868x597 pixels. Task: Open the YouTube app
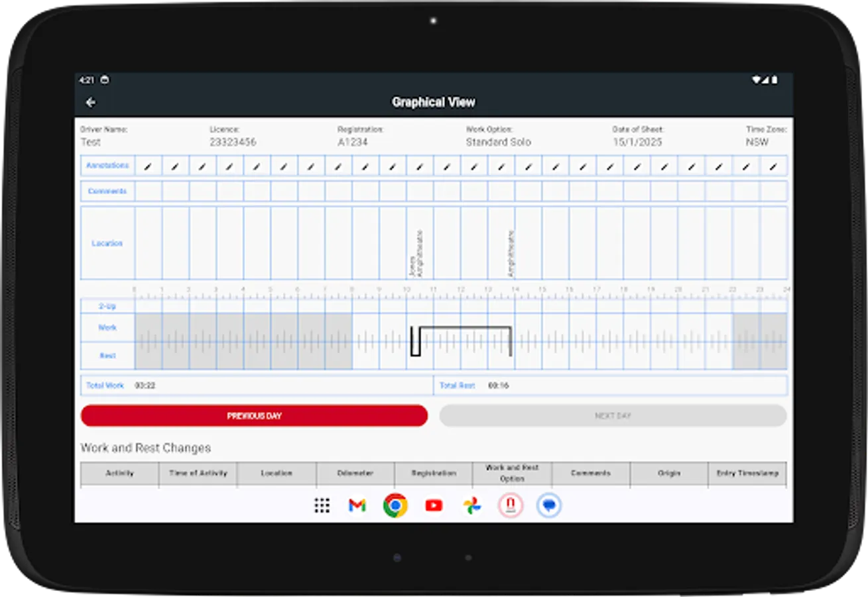point(433,505)
